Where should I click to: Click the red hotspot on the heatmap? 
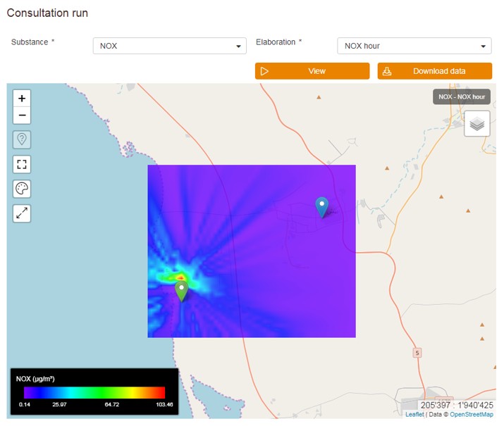180,277
